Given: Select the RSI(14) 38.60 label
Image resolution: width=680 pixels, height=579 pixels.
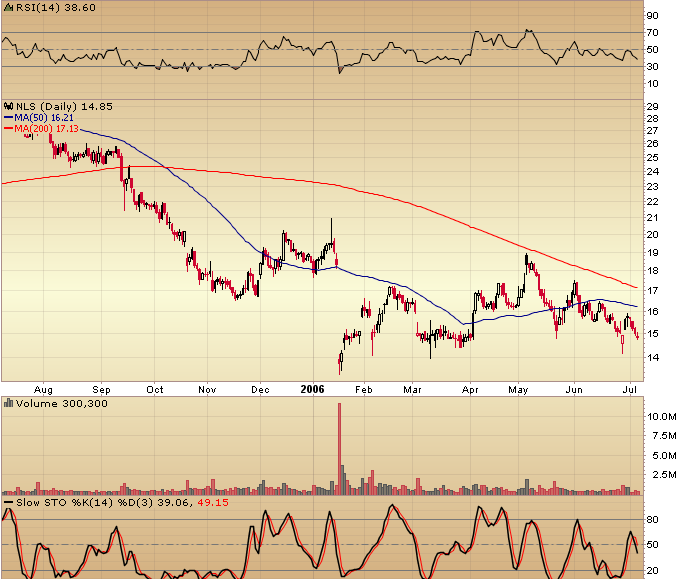Looking at the screenshot, I should click(x=56, y=7).
